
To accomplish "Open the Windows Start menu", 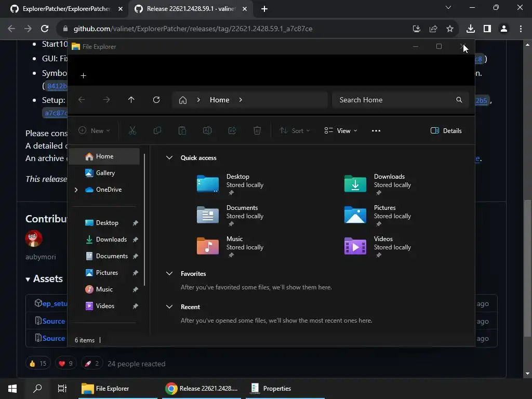I will tap(12, 389).
